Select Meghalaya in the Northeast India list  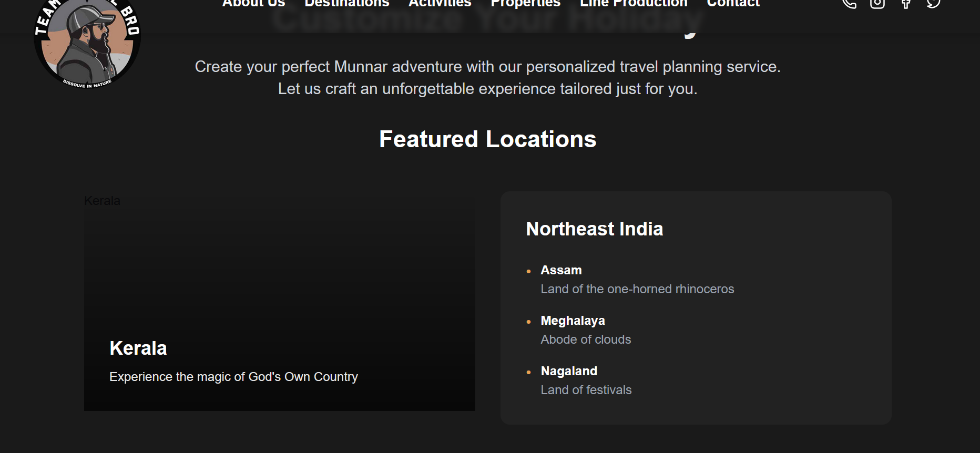573,321
